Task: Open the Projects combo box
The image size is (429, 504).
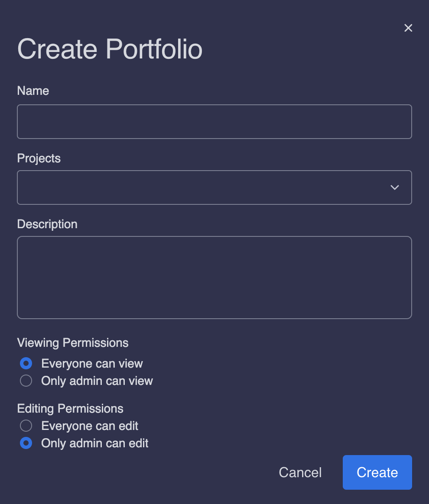Action: (214, 187)
